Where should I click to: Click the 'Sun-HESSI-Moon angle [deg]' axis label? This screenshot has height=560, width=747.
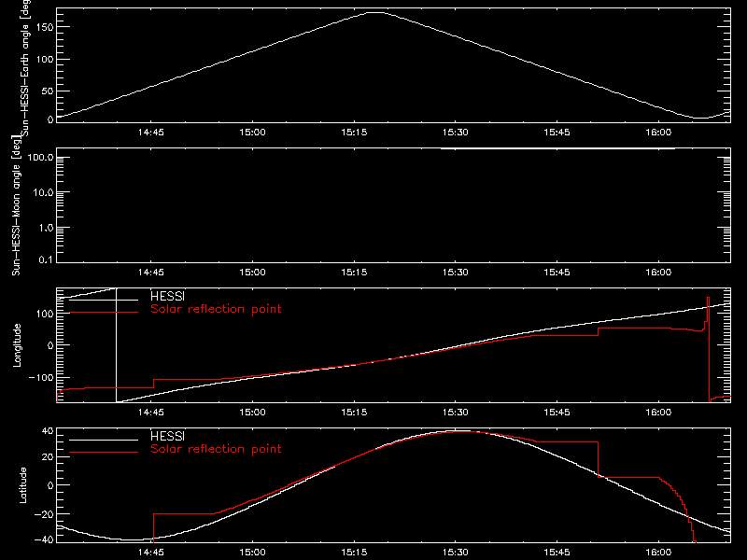[x=16, y=205]
